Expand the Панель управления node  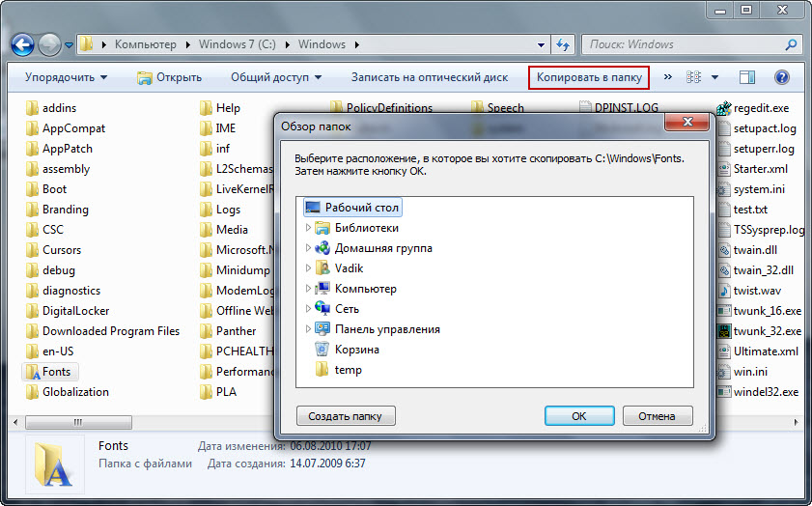pos(308,329)
